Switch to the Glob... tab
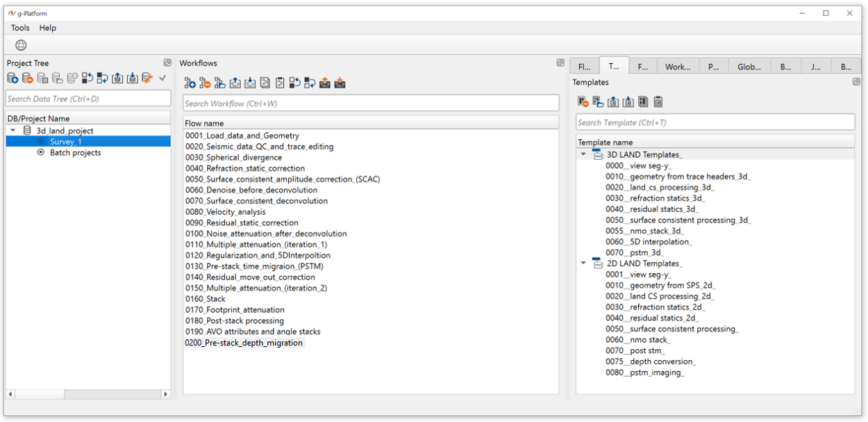The height and width of the screenshot is (422, 868). pos(749,67)
